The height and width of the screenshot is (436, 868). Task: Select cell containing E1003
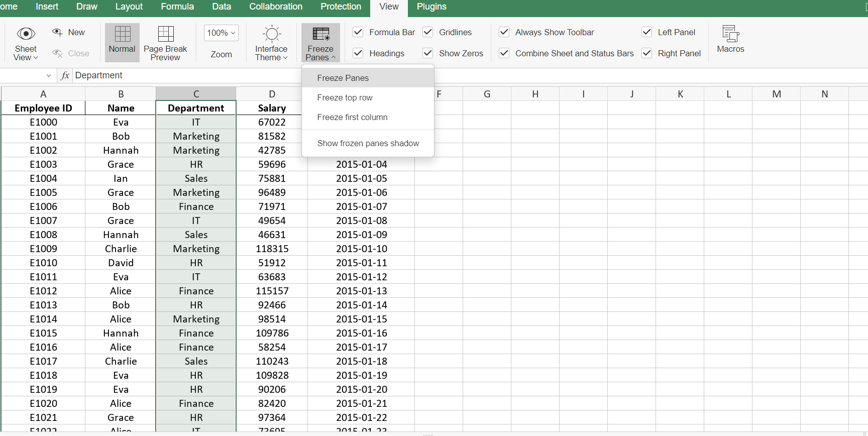43,164
